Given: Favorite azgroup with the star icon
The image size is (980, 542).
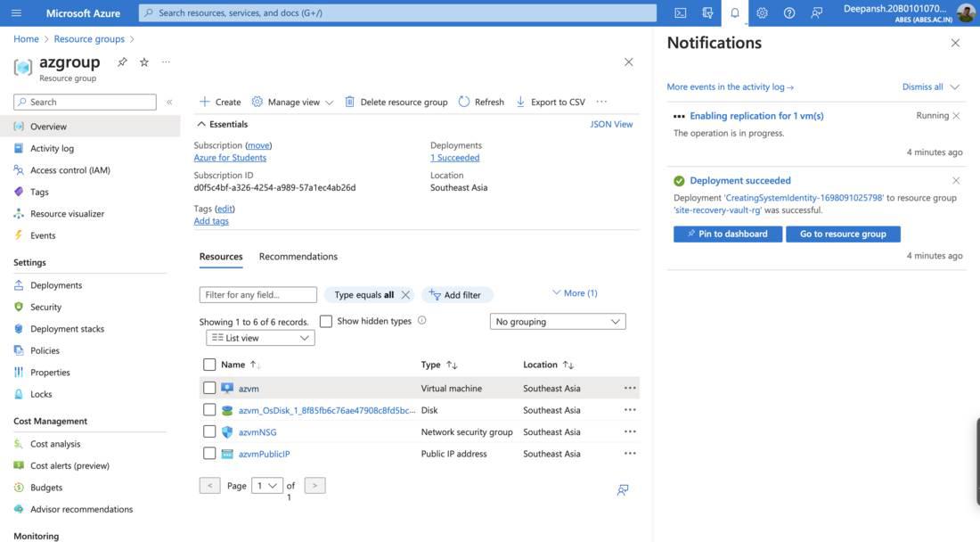Looking at the screenshot, I should (x=144, y=62).
